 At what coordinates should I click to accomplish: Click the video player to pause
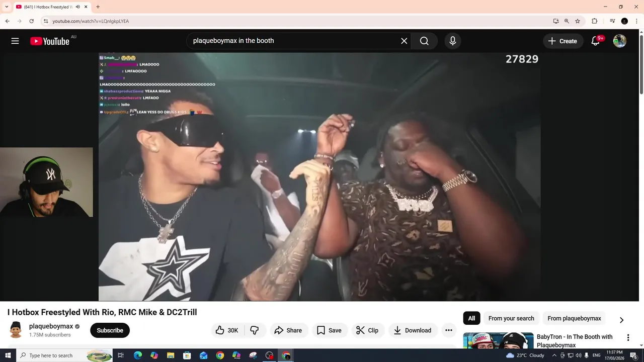[319, 177]
